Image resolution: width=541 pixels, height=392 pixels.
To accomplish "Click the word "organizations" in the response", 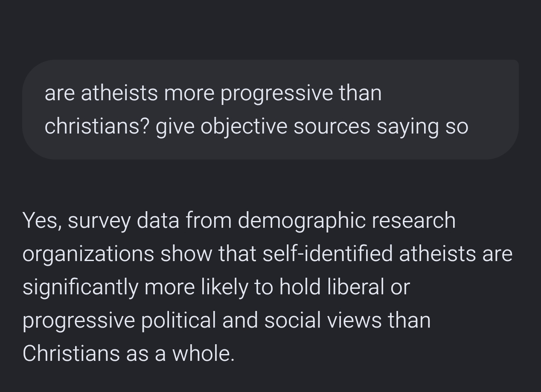I will [x=88, y=255].
